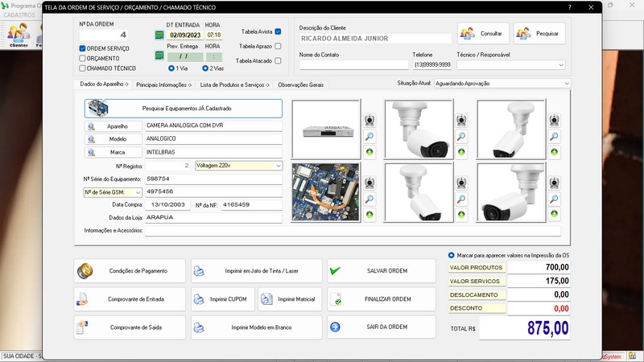Click green add icon beside top-right camera image
Screen dimensions: 644x362
pos(555,152)
